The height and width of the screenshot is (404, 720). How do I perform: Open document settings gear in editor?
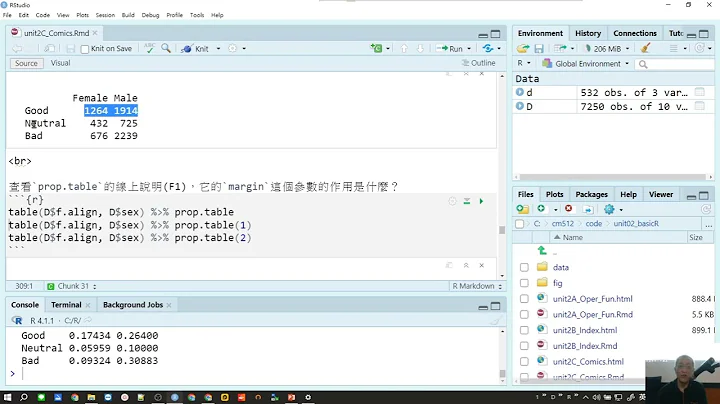click(x=233, y=48)
